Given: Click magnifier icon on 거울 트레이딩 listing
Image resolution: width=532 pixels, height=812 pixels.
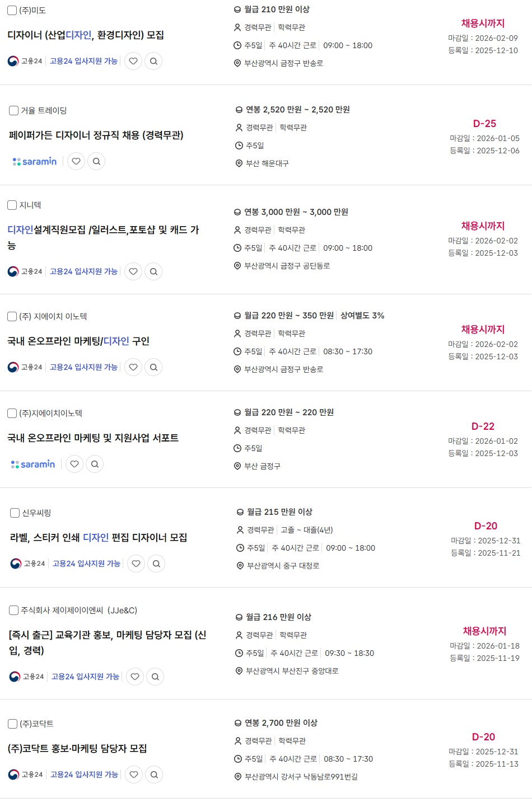Looking at the screenshot, I should pos(96,161).
